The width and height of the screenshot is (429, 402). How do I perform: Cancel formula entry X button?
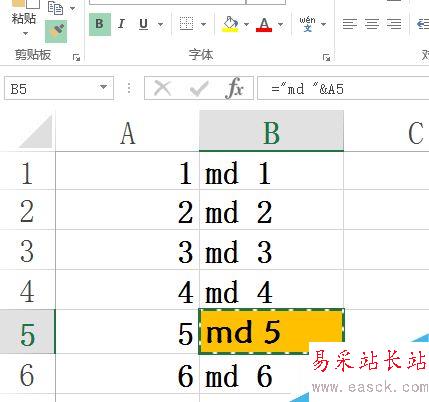coord(163,88)
